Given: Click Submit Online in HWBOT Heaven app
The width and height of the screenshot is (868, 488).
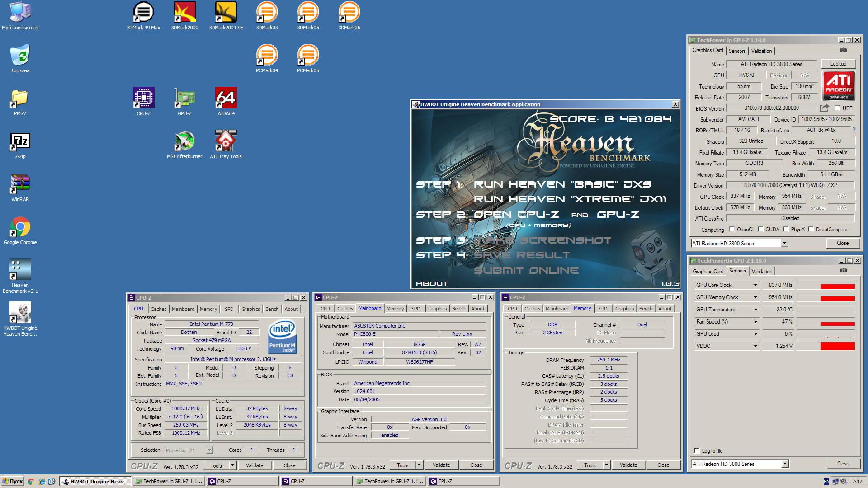Looking at the screenshot, I should pos(526,271).
